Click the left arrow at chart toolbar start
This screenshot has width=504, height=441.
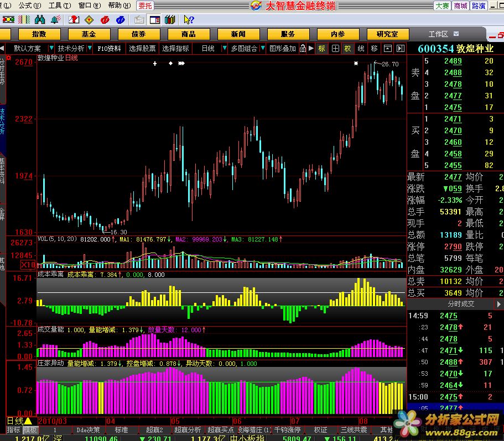coord(2,49)
